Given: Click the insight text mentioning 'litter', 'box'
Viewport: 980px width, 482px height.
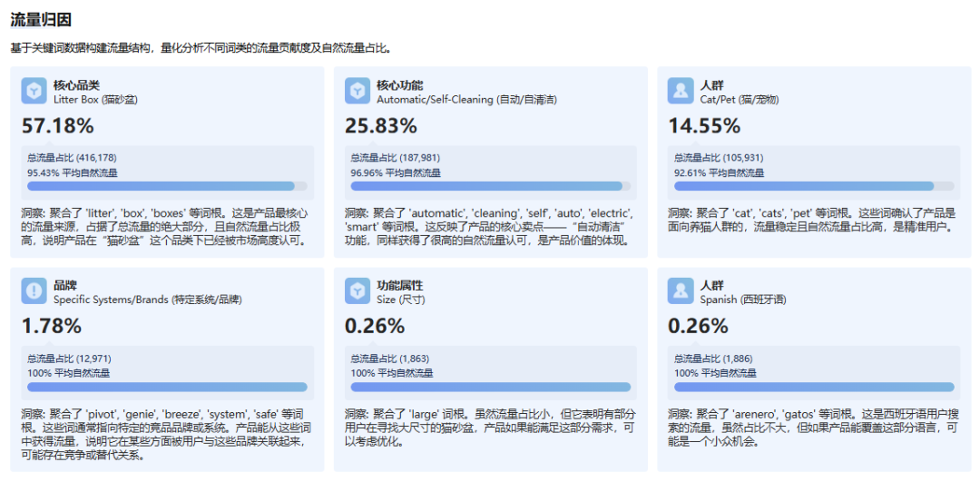Looking at the screenshot, I should (165, 227).
